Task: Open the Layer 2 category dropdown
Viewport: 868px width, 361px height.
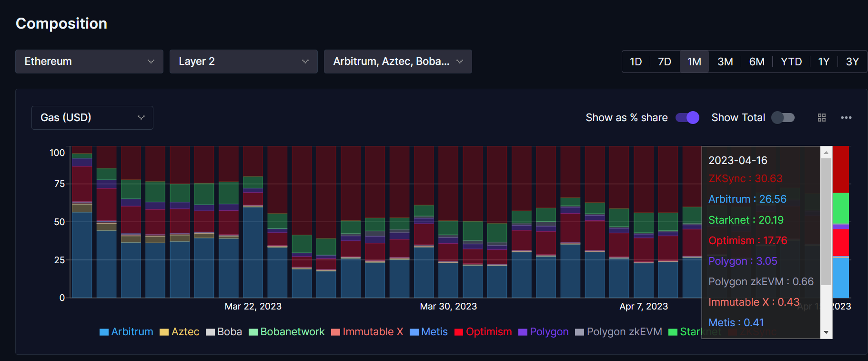Action: [x=243, y=62]
